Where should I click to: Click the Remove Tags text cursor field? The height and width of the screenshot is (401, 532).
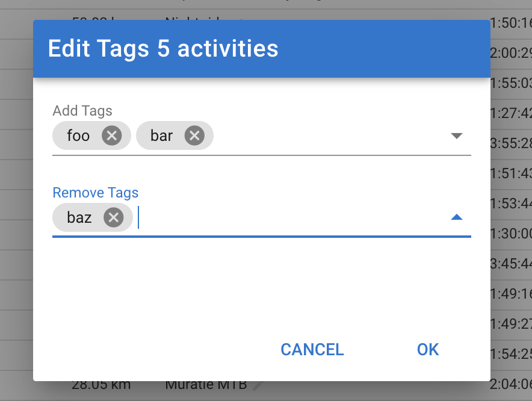pyautogui.click(x=292, y=217)
